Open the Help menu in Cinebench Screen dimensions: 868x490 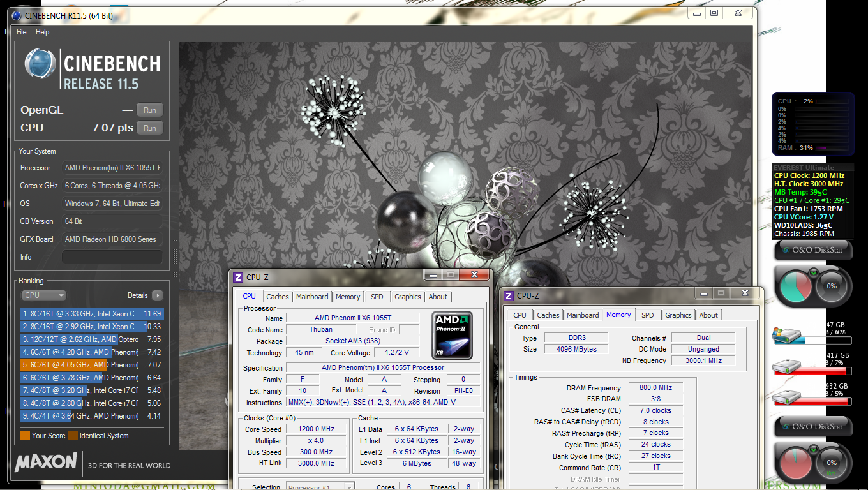click(43, 32)
